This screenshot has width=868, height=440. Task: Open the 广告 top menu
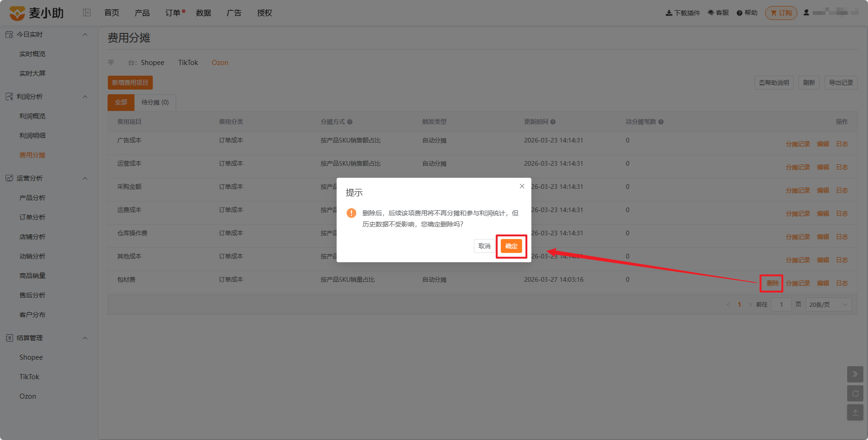pyautogui.click(x=234, y=13)
